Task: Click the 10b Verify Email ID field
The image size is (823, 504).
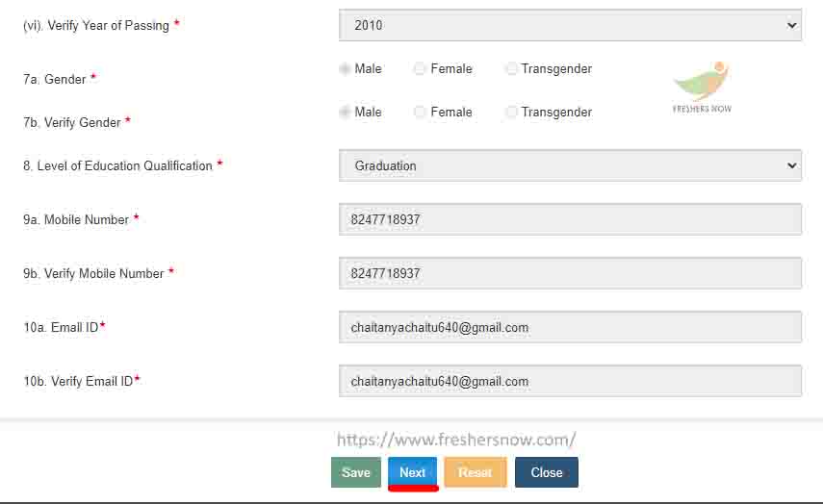Action: pos(570,381)
